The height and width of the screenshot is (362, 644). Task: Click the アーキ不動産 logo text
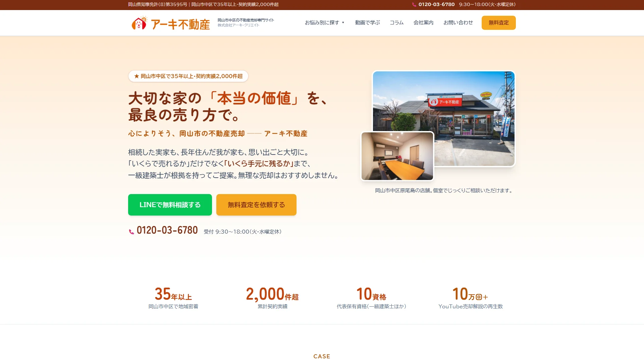coord(180,24)
